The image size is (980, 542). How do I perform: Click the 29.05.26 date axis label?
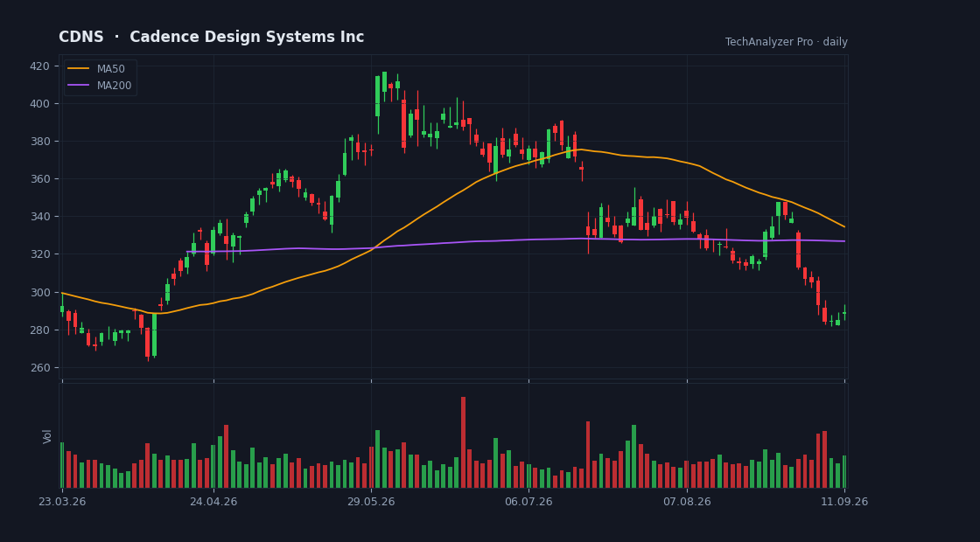coord(371,502)
